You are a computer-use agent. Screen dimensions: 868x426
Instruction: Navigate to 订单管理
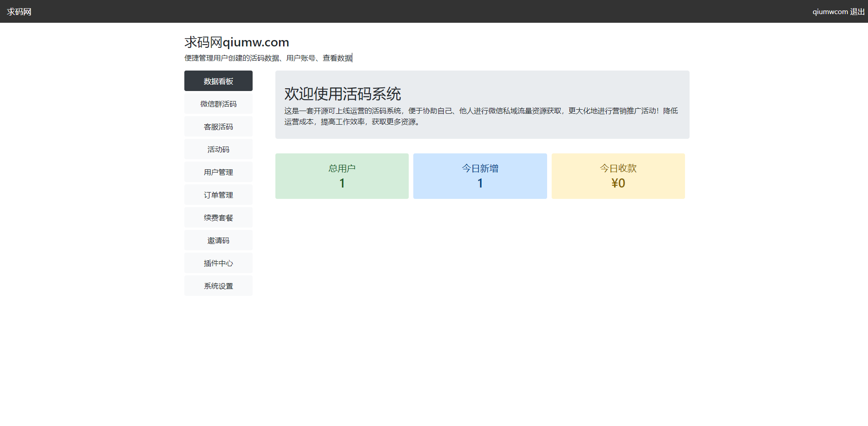click(x=218, y=195)
